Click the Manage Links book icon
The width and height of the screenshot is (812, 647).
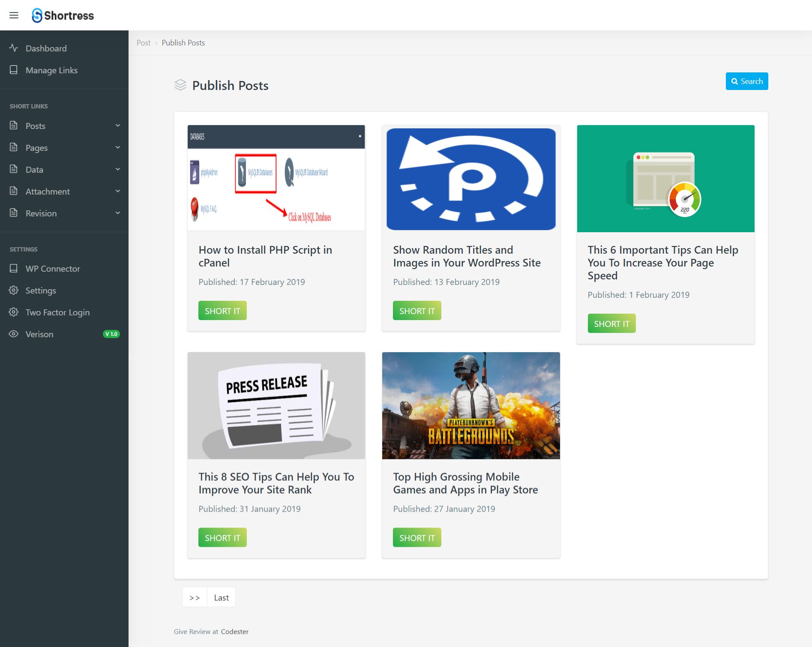click(x=14, y=70)
